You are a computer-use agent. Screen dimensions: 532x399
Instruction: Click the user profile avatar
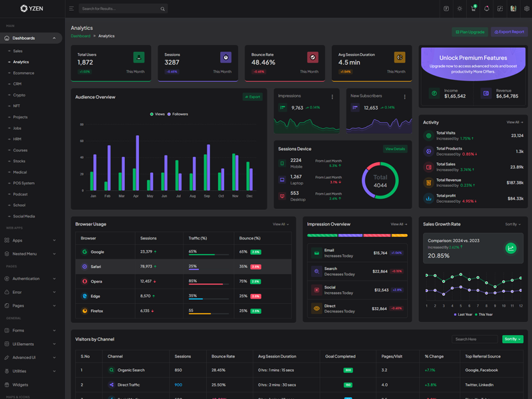tap(513, 9)
